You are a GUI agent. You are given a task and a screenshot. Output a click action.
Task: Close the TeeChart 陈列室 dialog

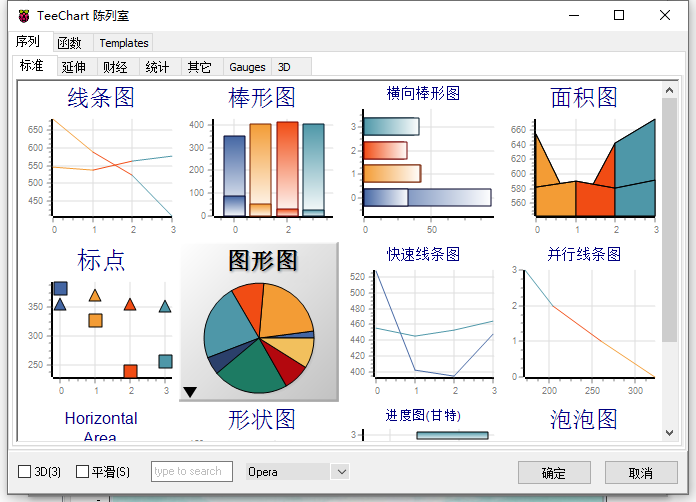pos(664,16)
